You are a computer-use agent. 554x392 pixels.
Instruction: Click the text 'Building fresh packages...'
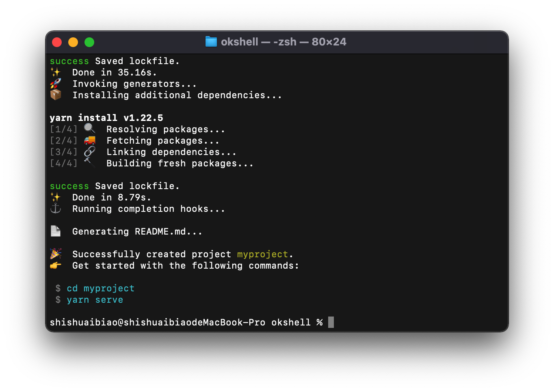(x=180, y=163)
